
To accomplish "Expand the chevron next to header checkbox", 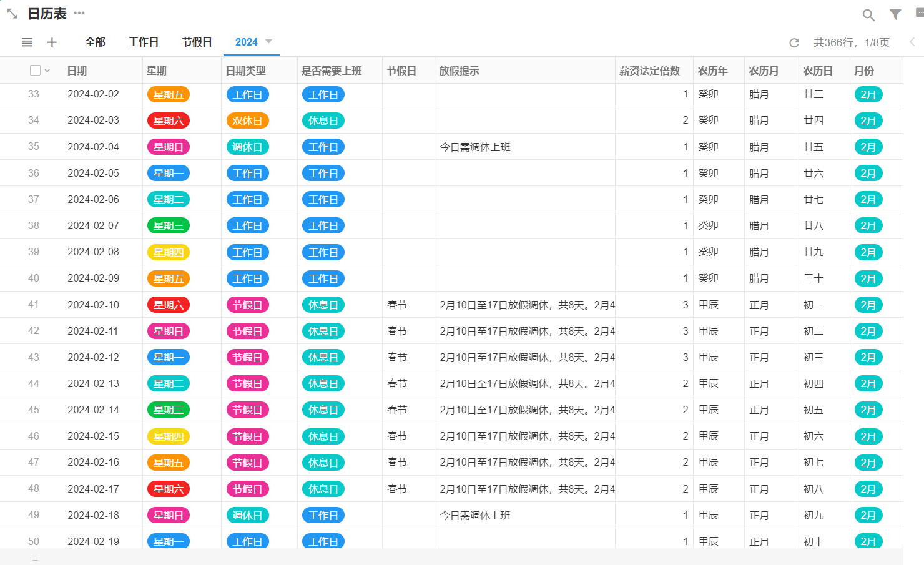I will pyautogui.click(x=47, y=71).
